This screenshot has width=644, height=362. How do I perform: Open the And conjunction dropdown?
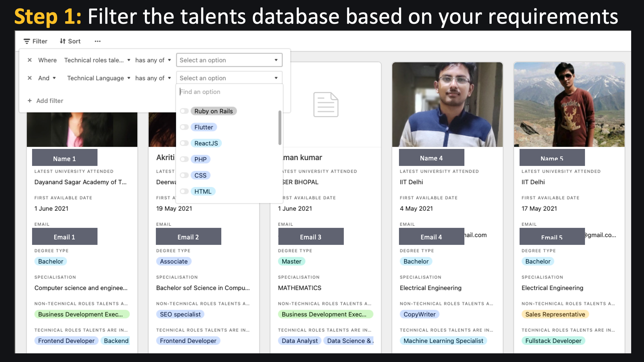point(47,78)
